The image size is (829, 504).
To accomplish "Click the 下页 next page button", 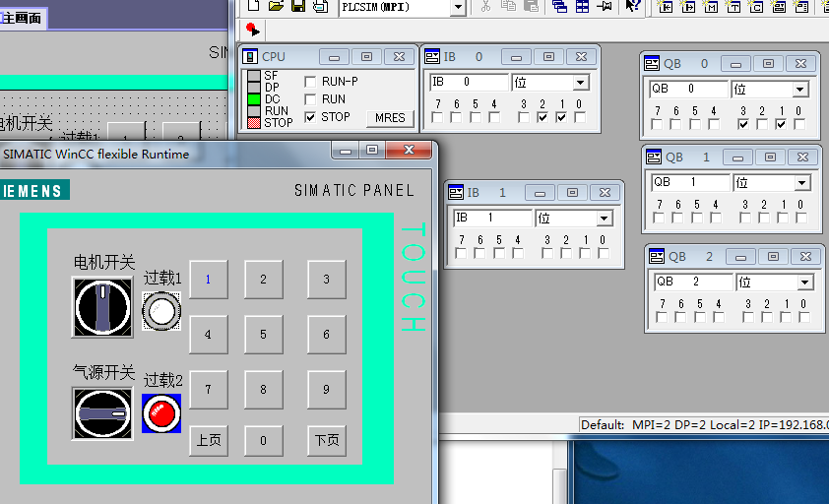I will click(x=327, y=441).
